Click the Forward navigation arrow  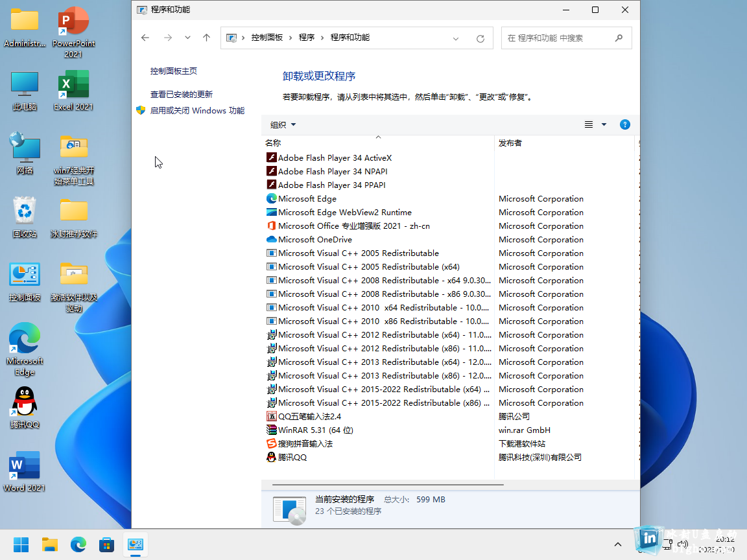click(x=168, y=38)
